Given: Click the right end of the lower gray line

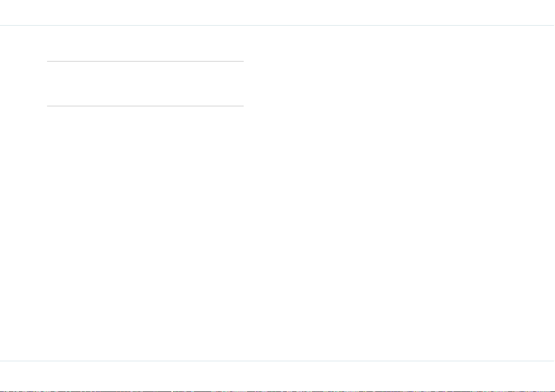Looking at the screenshot, I should click(x=243, y=106).
